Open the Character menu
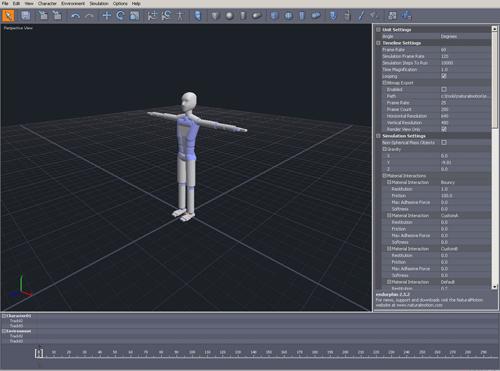Viewport: 500px width, 371px height. [47, 3]
